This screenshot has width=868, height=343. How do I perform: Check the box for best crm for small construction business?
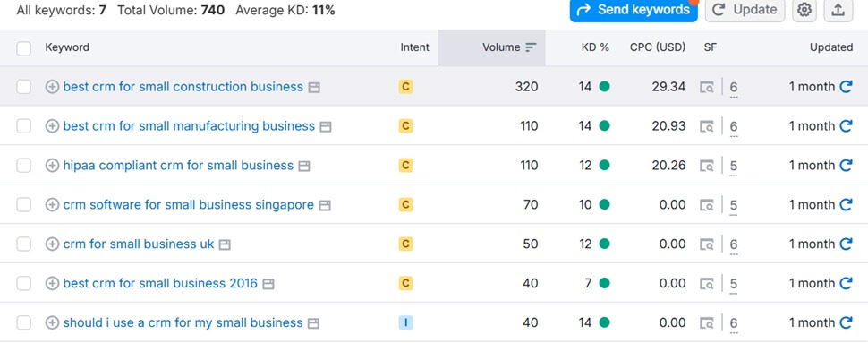(24, 87)
